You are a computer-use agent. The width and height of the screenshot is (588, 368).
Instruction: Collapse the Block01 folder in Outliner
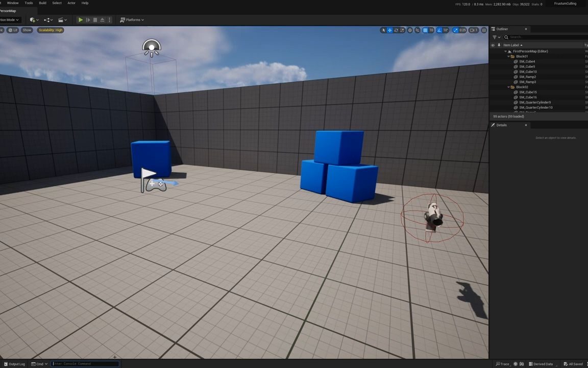[x=509, y=56]
